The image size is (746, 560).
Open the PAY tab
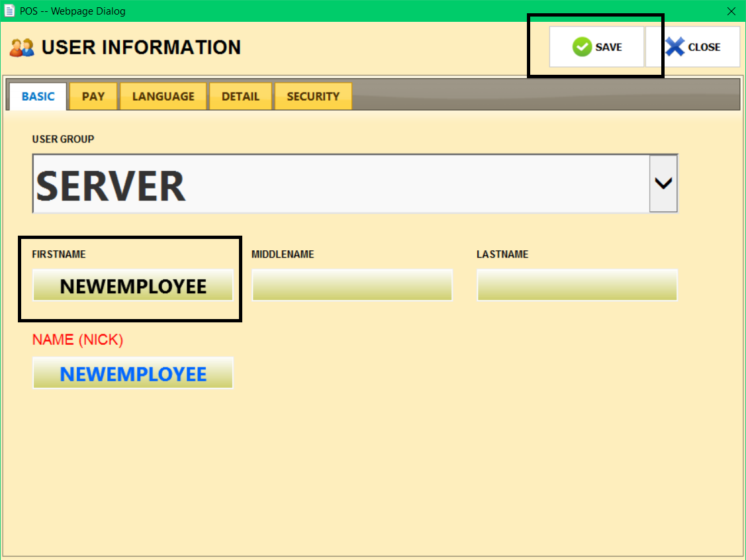point(93,96)
